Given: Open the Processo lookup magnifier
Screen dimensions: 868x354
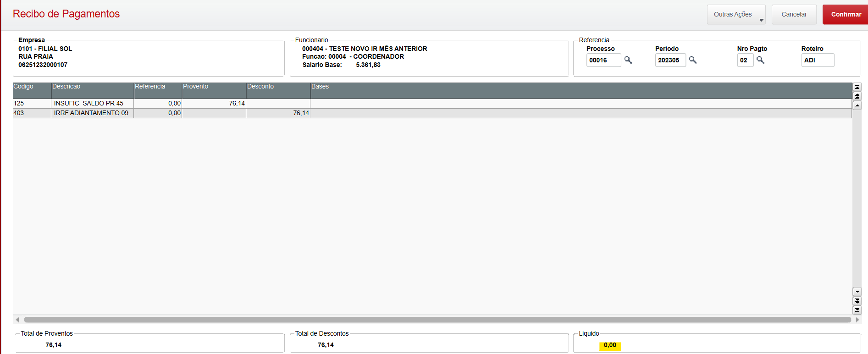Looking at the screenshot, I should pyautogui.click(x=628, y=60).
